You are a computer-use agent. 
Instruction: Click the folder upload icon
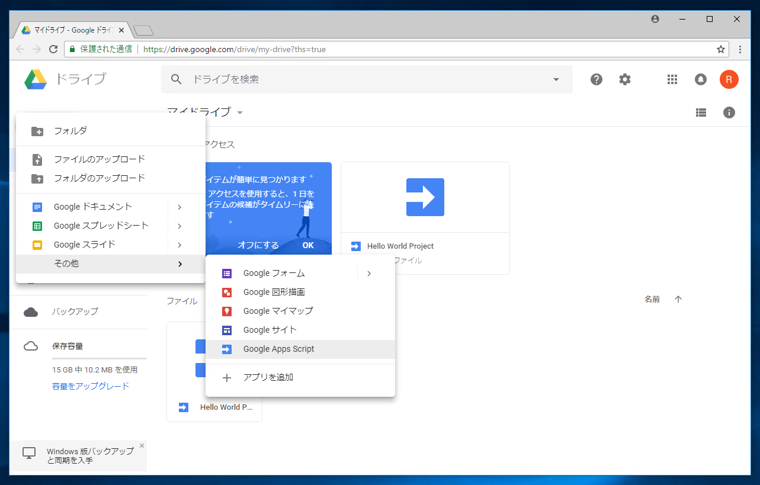click(37, 178)
